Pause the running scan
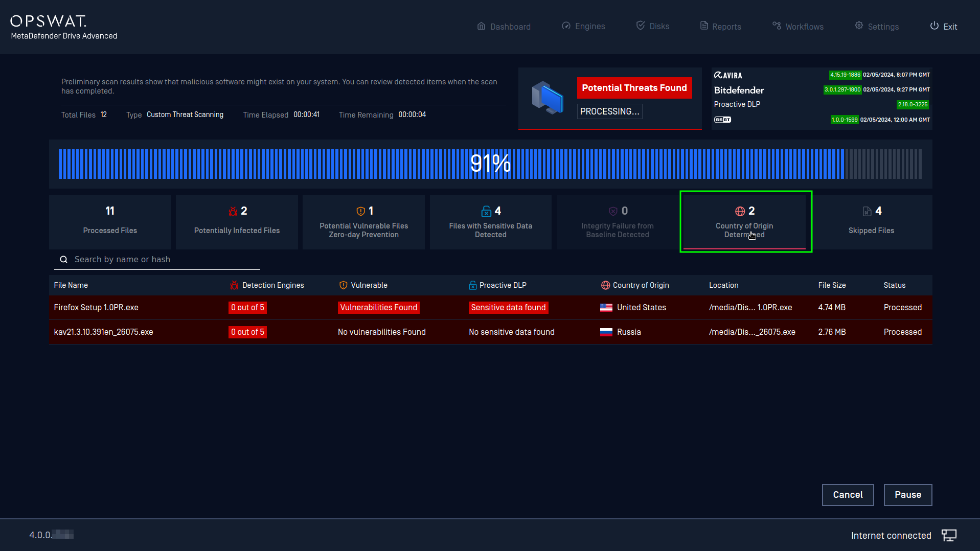Screen dimensions: 980x551 coord(908,495)
